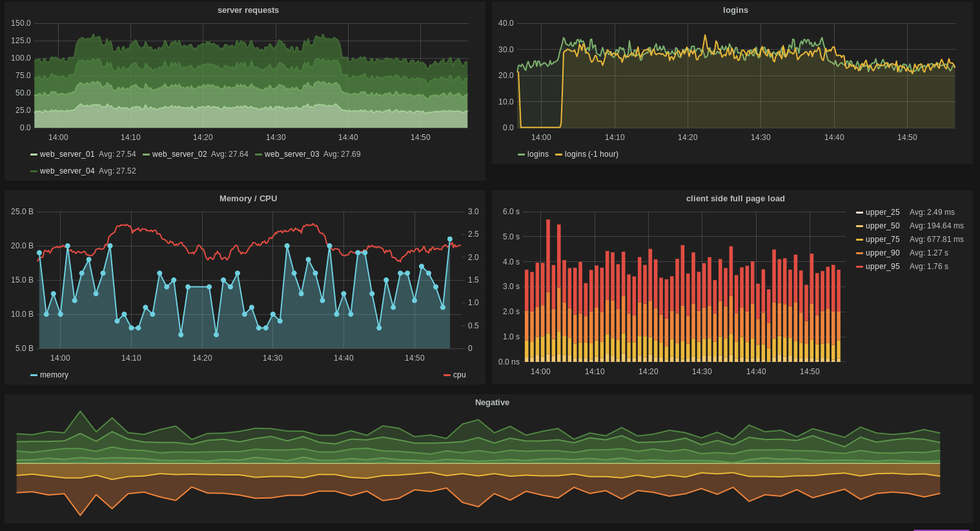The image size is (980, 531).
Task: Open the server requests panel menu
Action: 248,10
